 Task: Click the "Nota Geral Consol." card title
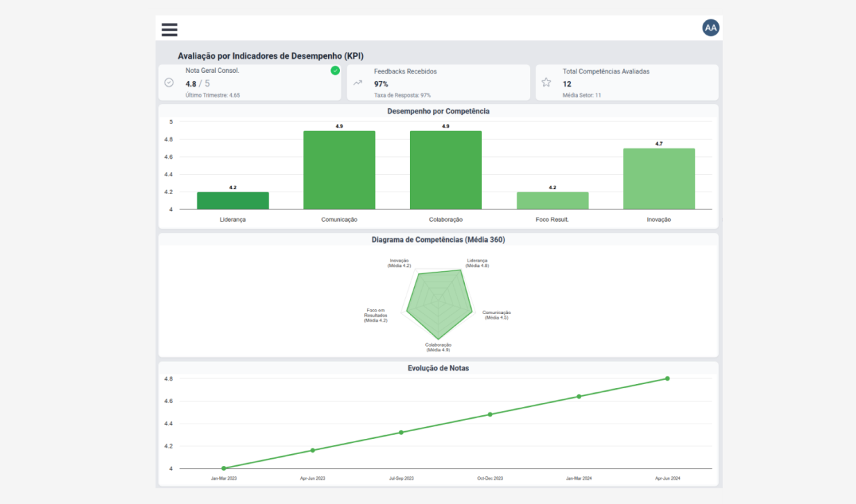[212, 71]
